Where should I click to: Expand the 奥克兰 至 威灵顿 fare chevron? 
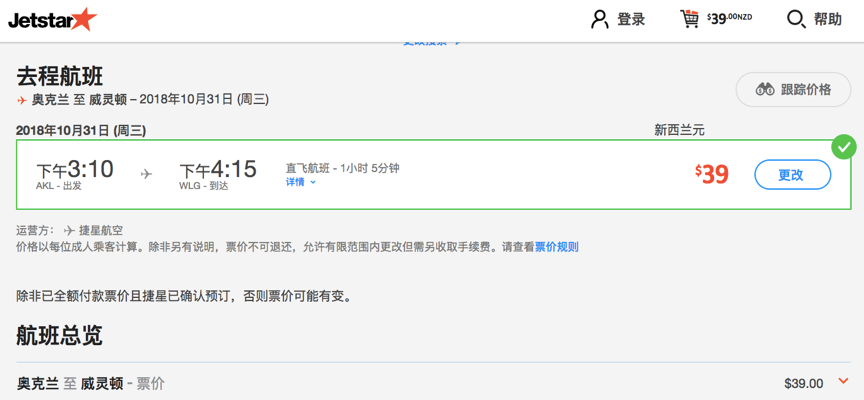point(843,381)
